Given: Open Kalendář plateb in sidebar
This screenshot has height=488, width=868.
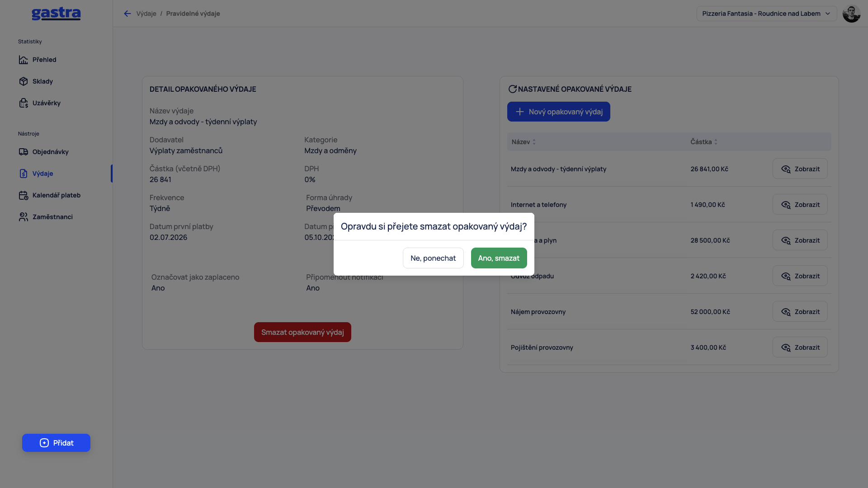Looking at the screenshot, I should [x=56, y=195].
